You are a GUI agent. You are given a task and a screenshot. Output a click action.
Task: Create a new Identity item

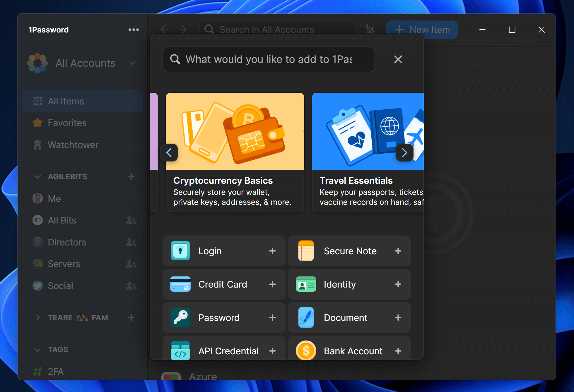[x=349, y=284]
